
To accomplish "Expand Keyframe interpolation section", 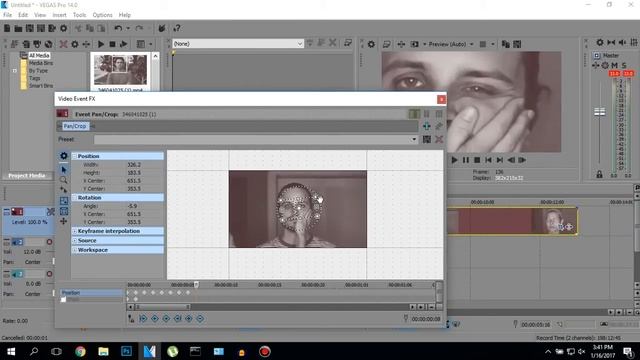I will [x=75, y=231].
